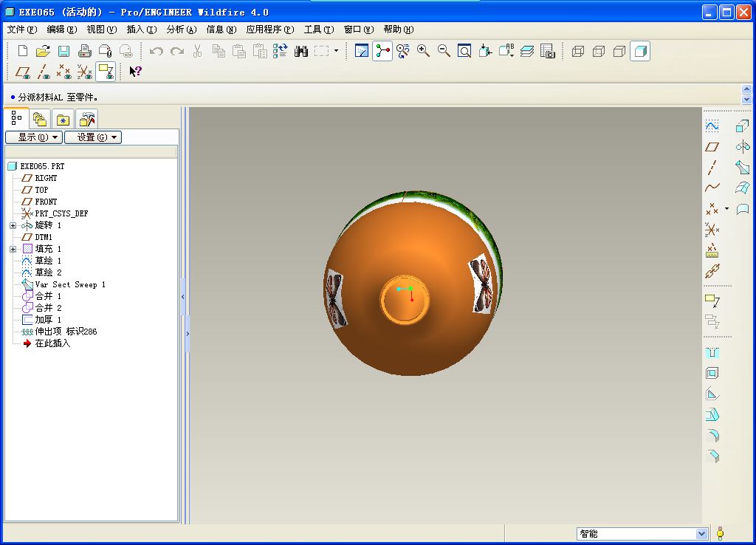Switch to the connections tab
Screen dimensions: 756x545
point(87,119)
